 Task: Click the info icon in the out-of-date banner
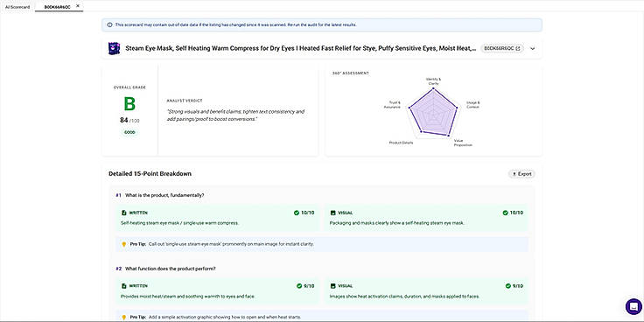(x=109, y=25)
